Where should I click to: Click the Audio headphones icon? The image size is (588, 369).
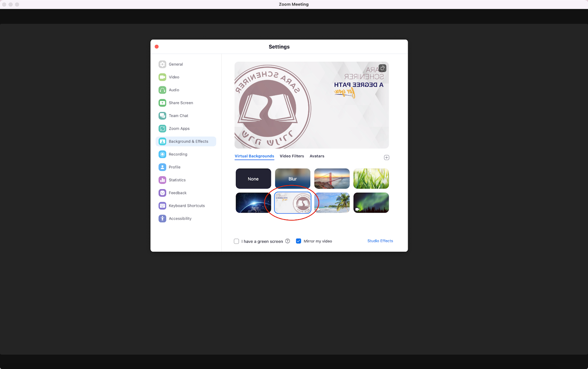coord(162,90)
